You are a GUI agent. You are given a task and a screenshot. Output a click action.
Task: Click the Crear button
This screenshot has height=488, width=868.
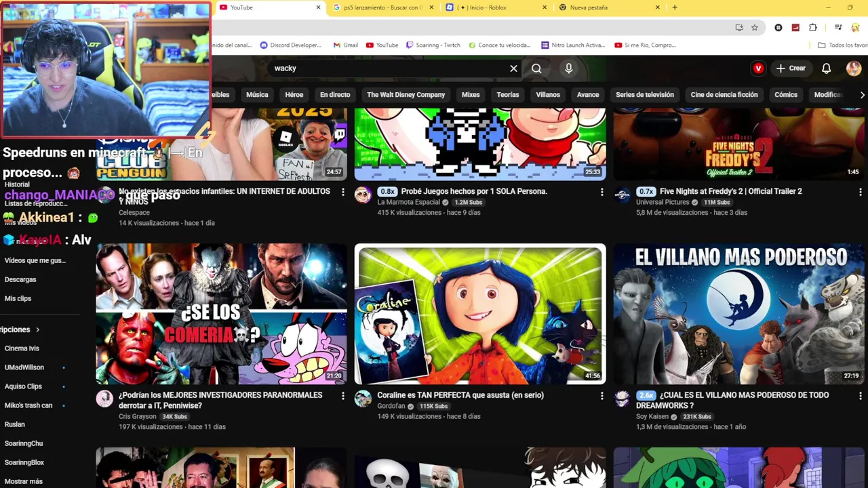coord(791,68)
